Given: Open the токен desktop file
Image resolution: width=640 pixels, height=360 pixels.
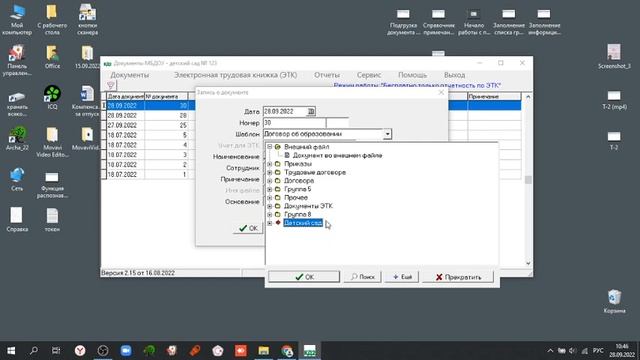Looking at the screenshot, I should 52,220.
